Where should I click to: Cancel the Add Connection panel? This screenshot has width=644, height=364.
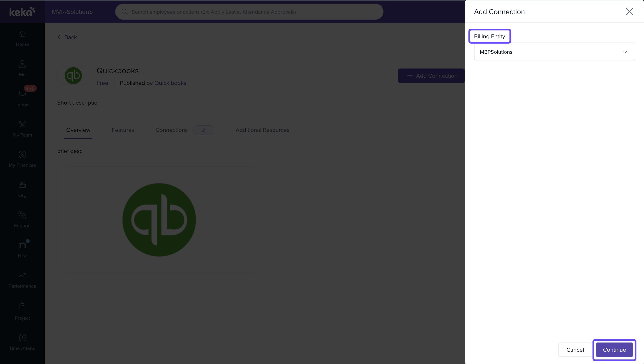tap(575, 350)
